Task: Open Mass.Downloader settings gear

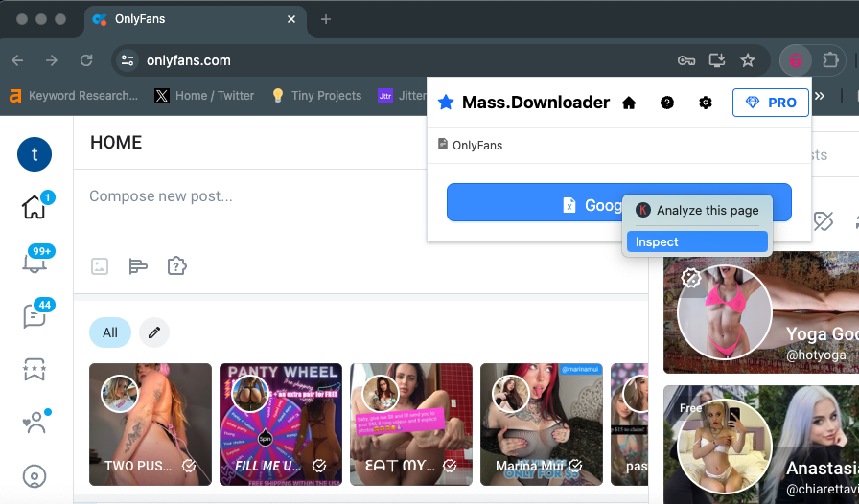Action: 705,103
